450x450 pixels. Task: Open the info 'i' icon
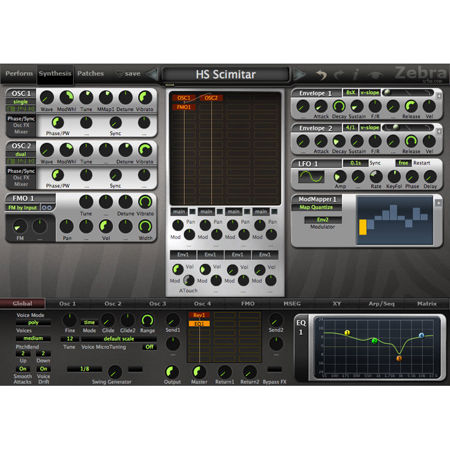point(356,74)
